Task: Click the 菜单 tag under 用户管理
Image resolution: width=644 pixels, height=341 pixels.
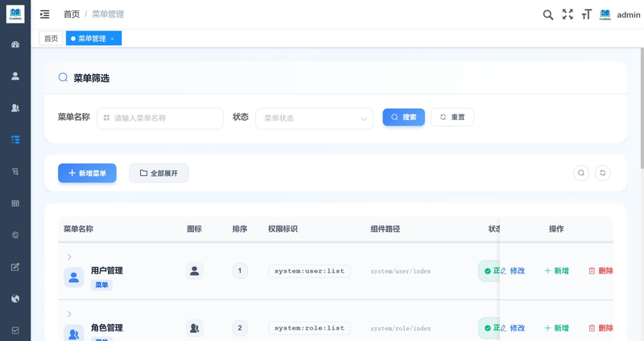Action: tap(101, 285)
